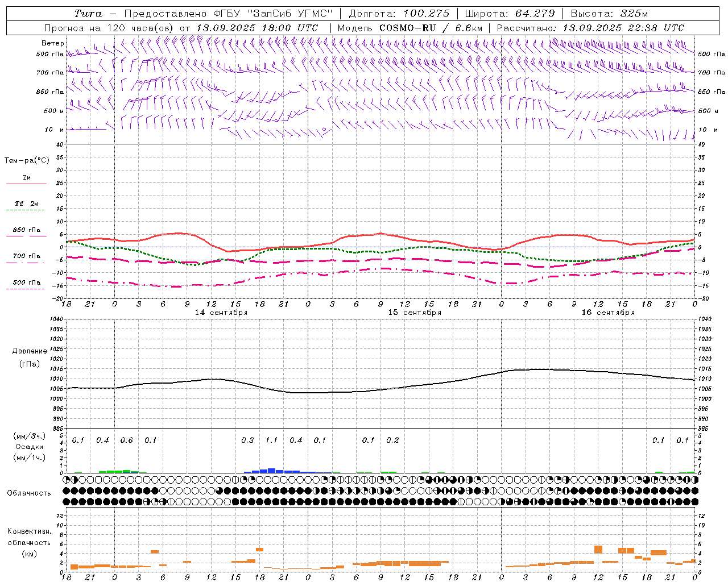Viewport: 728px width, 582px height.
Task: Click the latitude value Широта: 64.279
Action: [510, 14]
